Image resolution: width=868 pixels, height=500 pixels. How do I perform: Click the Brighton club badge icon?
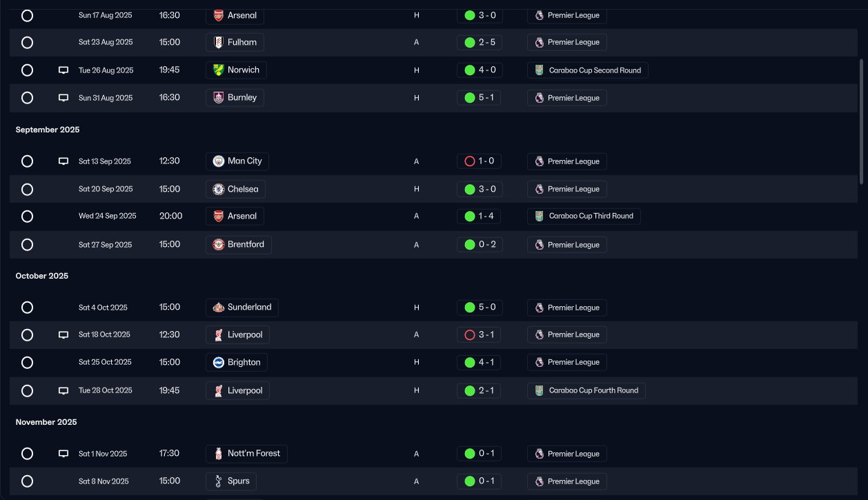[x=219, y=363]
